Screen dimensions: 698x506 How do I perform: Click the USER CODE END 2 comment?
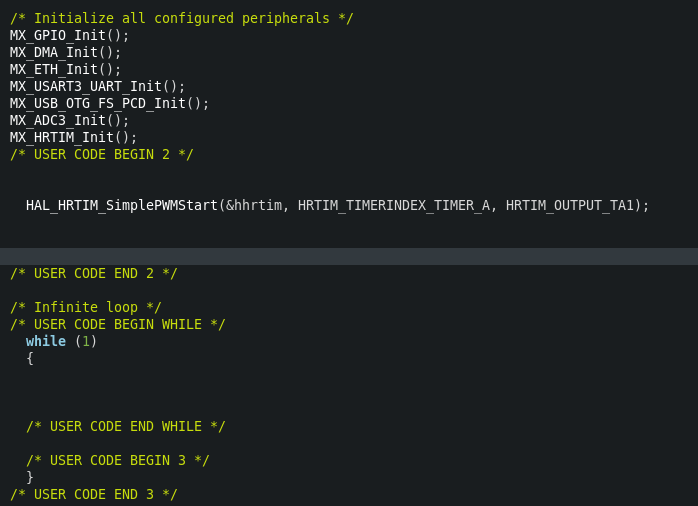93,273
